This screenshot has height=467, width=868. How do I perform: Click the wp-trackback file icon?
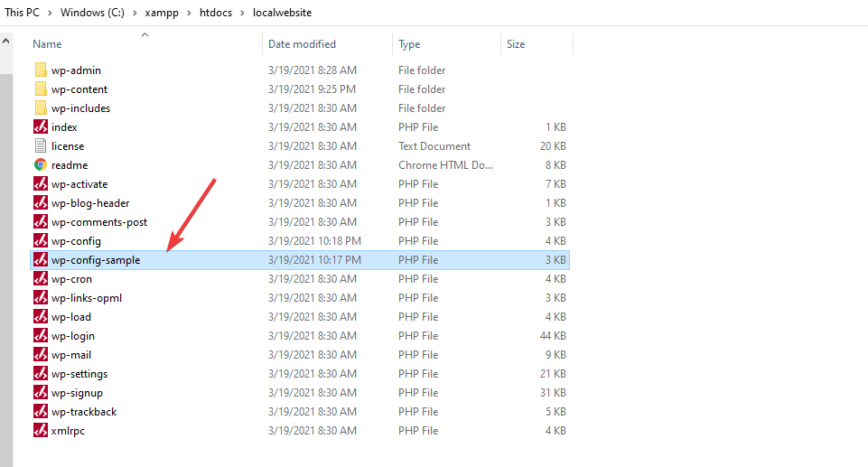tap(41, 411)
